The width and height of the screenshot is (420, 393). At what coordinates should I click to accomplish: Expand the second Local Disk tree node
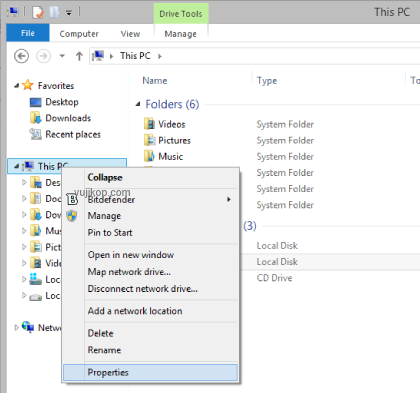click(x=24, y=295)
